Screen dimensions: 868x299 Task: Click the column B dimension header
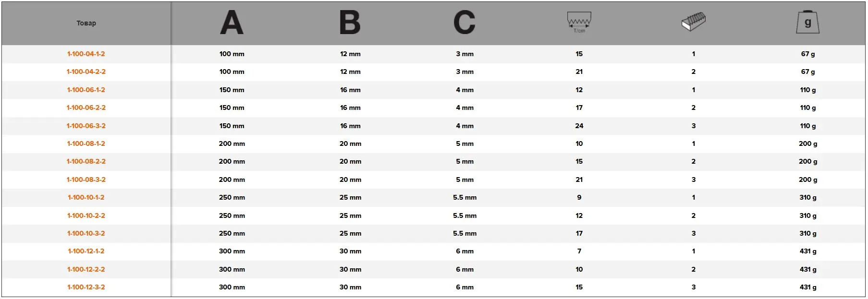click(350, 23)
